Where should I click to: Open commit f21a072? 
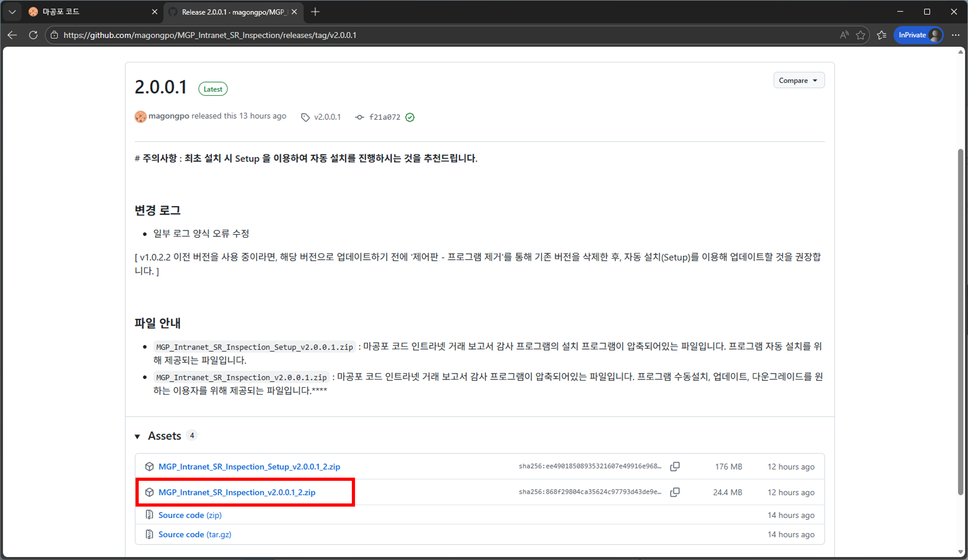coord(384,117)
